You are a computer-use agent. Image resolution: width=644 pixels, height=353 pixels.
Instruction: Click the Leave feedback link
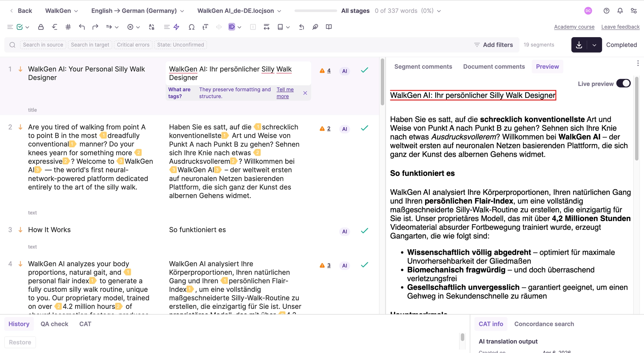(620, 27)
